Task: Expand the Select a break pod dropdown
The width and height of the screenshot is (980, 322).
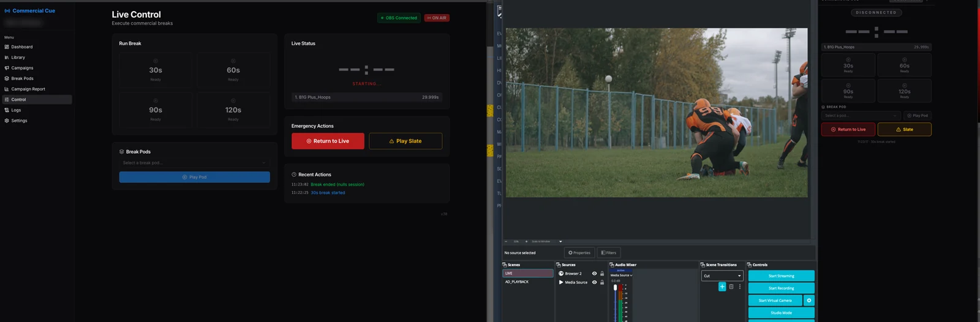Action: click(194, 163)
